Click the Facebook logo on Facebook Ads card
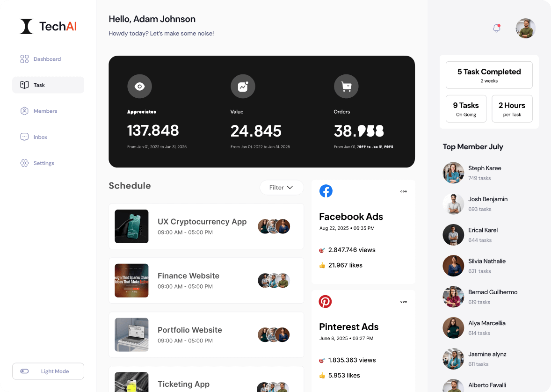The image size is (551, 392). coord(326,191)
